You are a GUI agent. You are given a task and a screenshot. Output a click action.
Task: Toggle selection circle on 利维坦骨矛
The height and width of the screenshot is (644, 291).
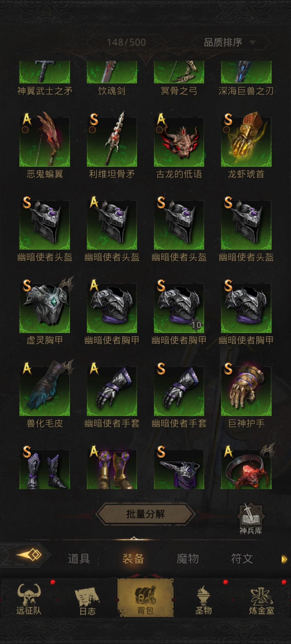pos(92,130)
